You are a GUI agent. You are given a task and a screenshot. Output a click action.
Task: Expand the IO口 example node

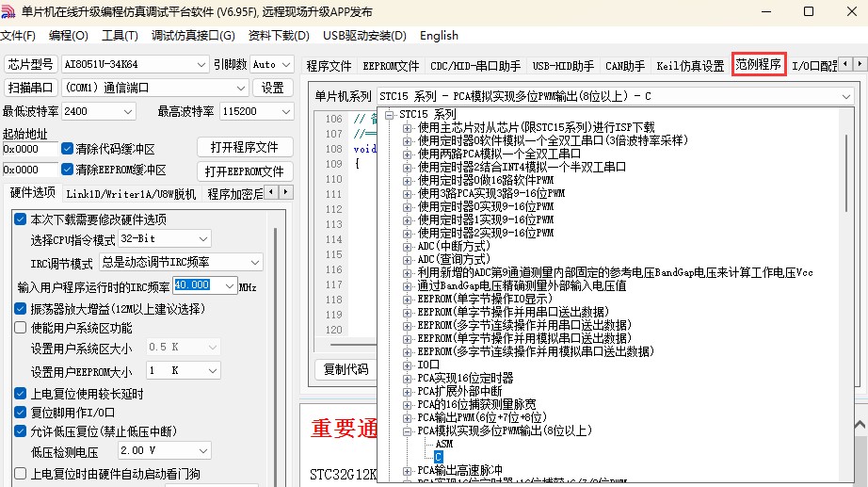click(408, 365)
